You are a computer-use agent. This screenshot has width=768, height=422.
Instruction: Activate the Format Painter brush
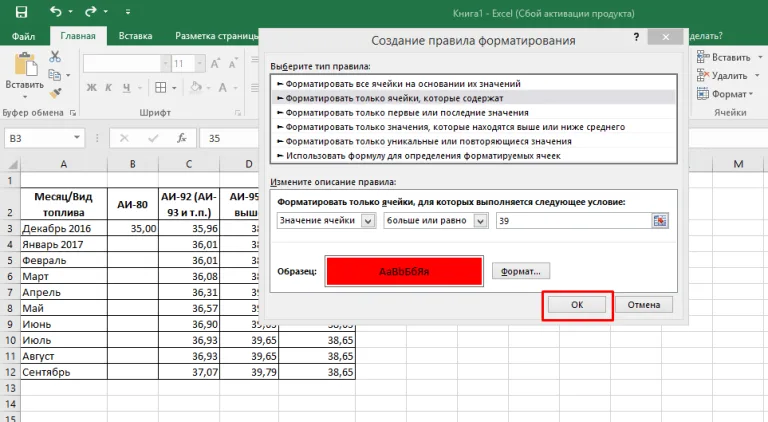[x=55, y=93]
